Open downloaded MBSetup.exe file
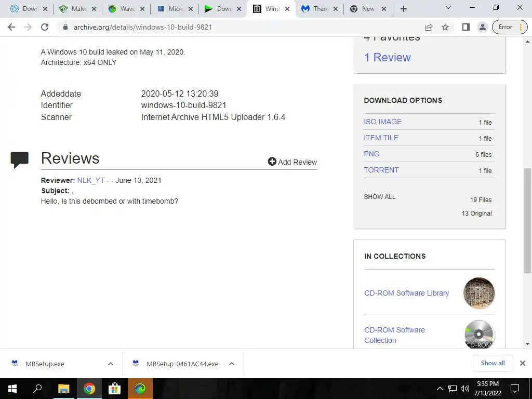532x399 pixels. 45,364
